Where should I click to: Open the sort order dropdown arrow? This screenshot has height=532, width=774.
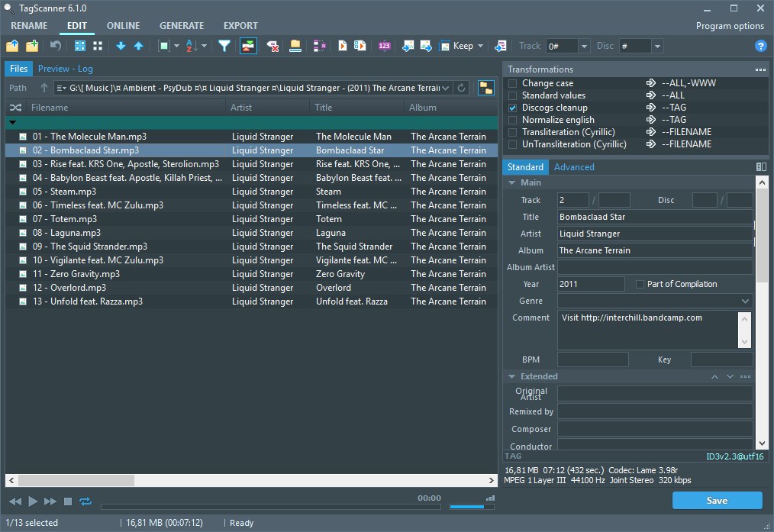click(204, 46)
